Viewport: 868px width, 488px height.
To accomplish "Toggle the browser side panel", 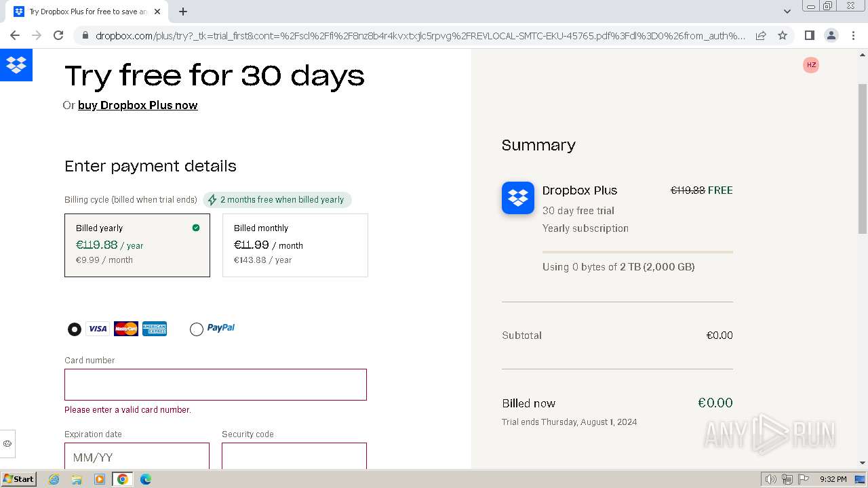I will click(x=810, y=35).
